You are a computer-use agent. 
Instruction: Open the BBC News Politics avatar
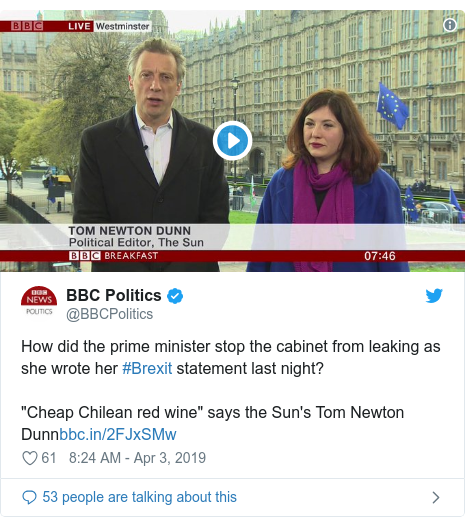[x=39, y=301]
